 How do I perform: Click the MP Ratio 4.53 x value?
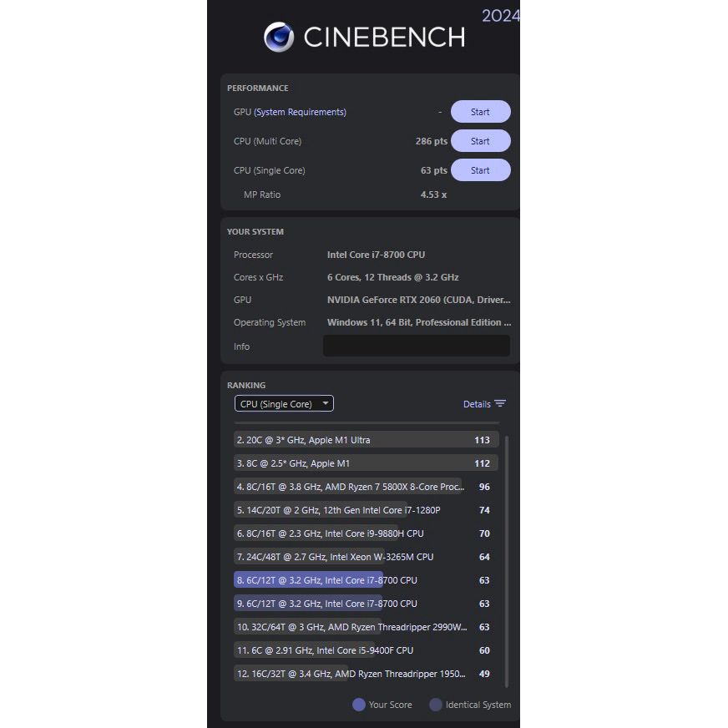433,195
